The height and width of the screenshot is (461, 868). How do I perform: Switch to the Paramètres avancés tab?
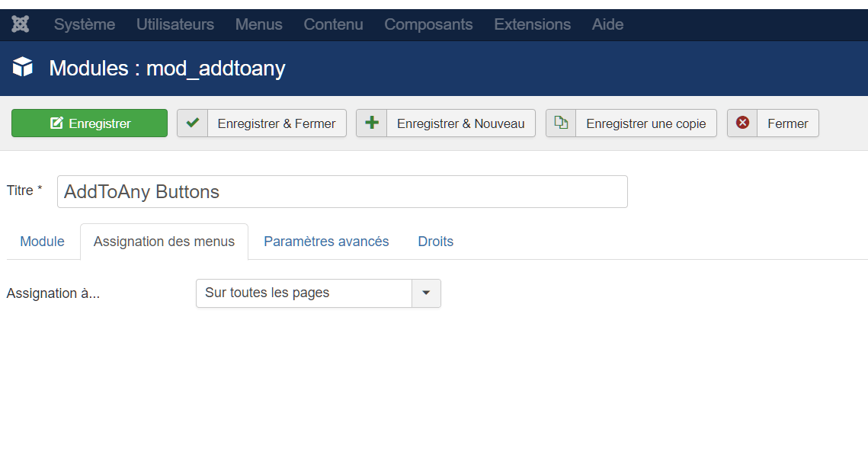[326, 242]
